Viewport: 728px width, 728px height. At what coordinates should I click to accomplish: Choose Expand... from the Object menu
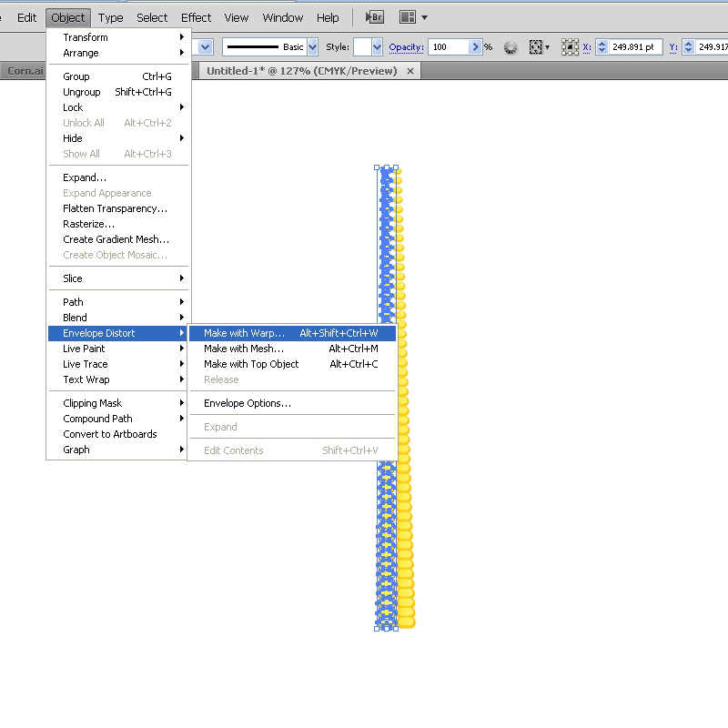118,177
